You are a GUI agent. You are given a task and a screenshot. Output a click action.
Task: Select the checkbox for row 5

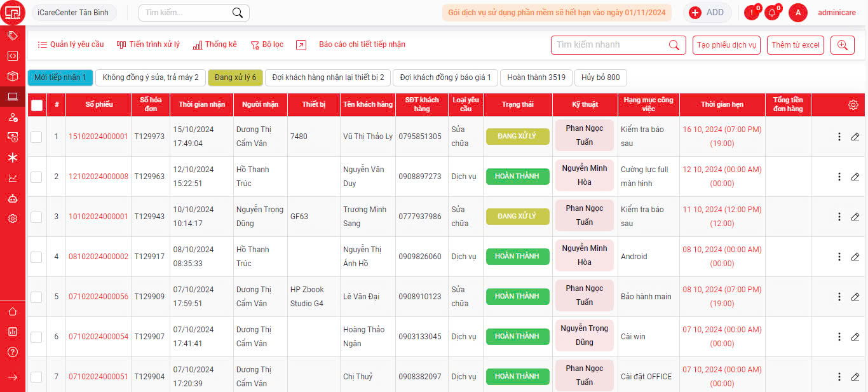(x=36, y=297)
